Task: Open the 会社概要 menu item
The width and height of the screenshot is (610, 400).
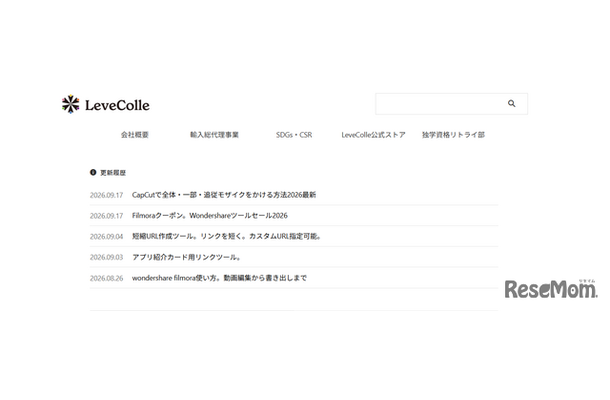Action: pyautogui.click(x=135, y=135)
